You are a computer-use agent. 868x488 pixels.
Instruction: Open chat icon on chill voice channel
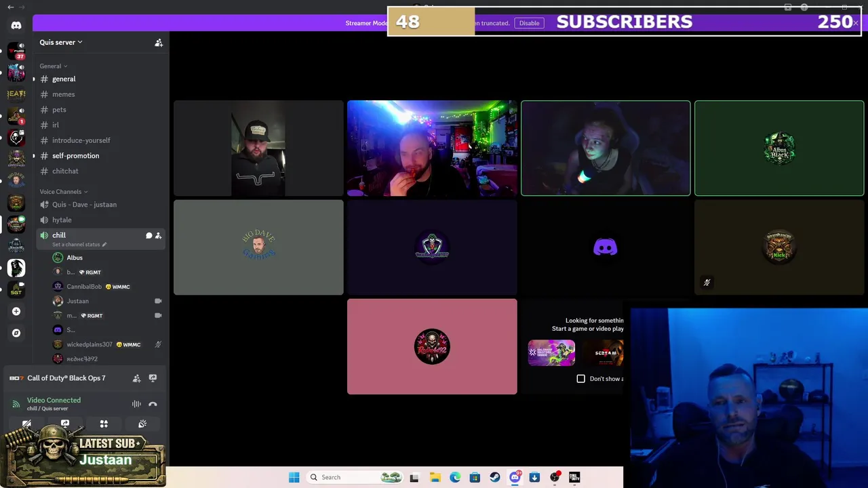(149, 235)
